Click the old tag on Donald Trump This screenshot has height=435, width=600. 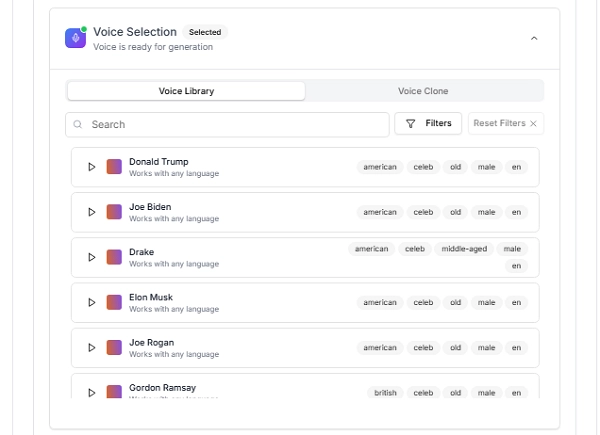[x=455, y=167]
